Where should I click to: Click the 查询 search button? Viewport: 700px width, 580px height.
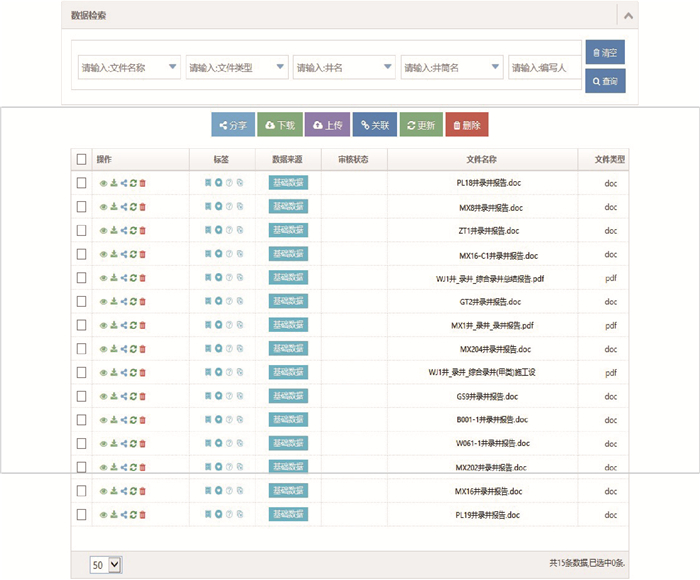(x=605, y=81)
